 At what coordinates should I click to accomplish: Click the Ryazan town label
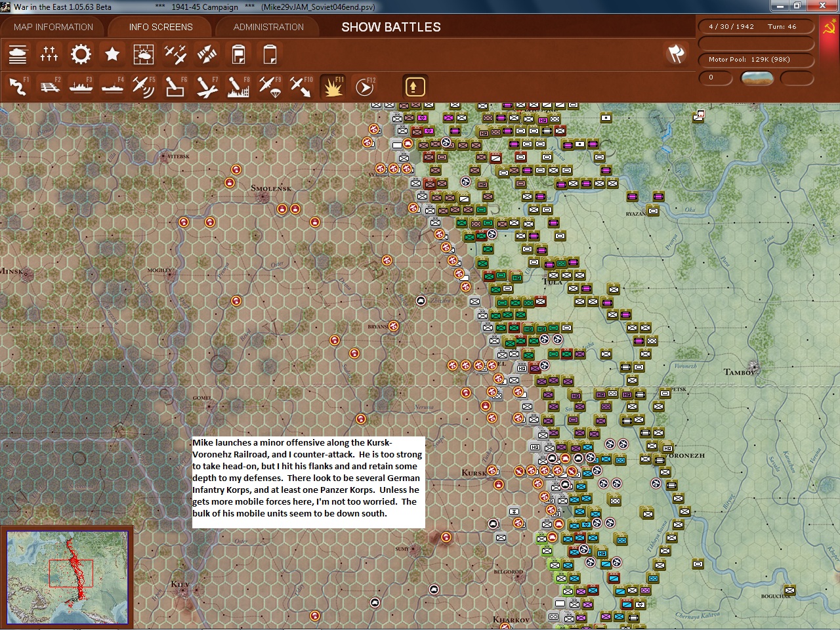click(635, 214)
